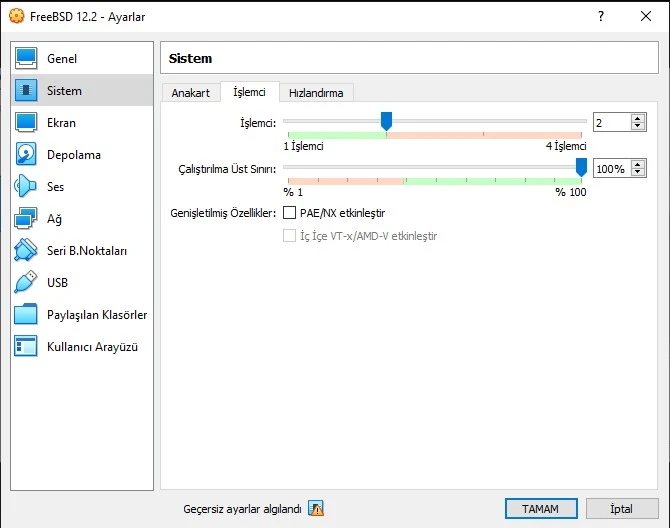The width and height of the screenshot is (670, 528).
Task: Open the Depolama disk icon
Action: point(26,154)
